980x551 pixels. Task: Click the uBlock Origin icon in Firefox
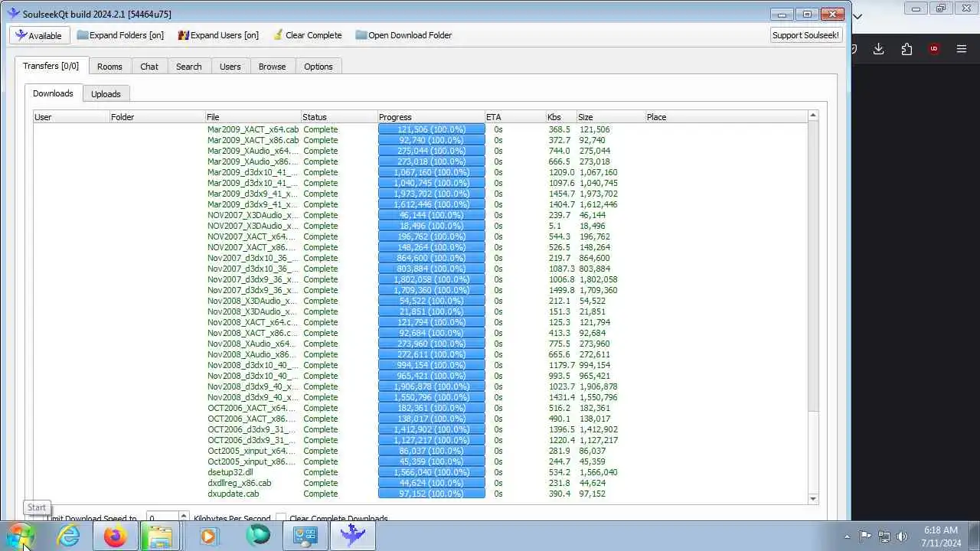point(933,49)
